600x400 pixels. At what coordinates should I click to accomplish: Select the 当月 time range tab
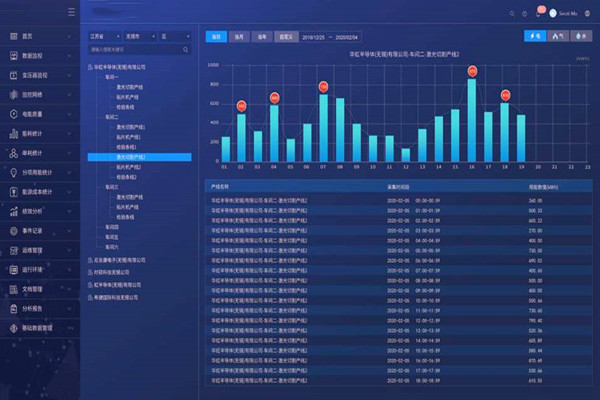point(239,36)
